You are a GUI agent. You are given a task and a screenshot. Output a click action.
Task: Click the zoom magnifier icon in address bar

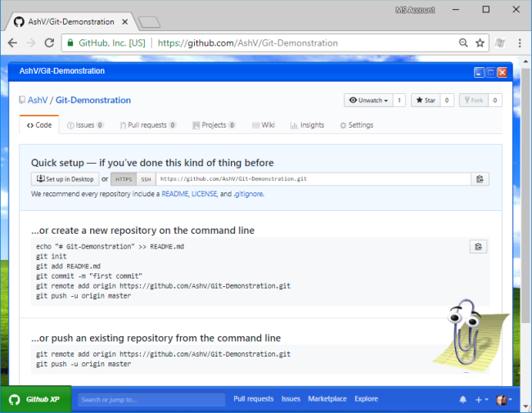pyautogui.click(x=463, y=43)
